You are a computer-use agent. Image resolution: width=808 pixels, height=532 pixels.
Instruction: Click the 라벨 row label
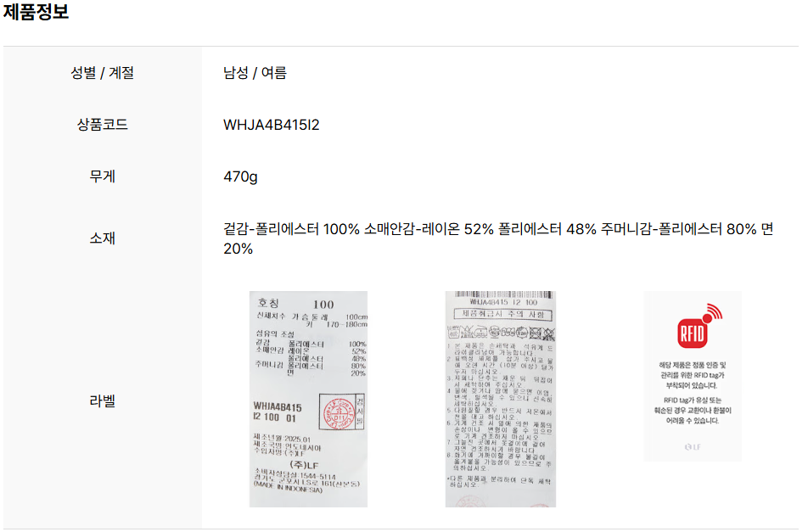pos(102,401)
